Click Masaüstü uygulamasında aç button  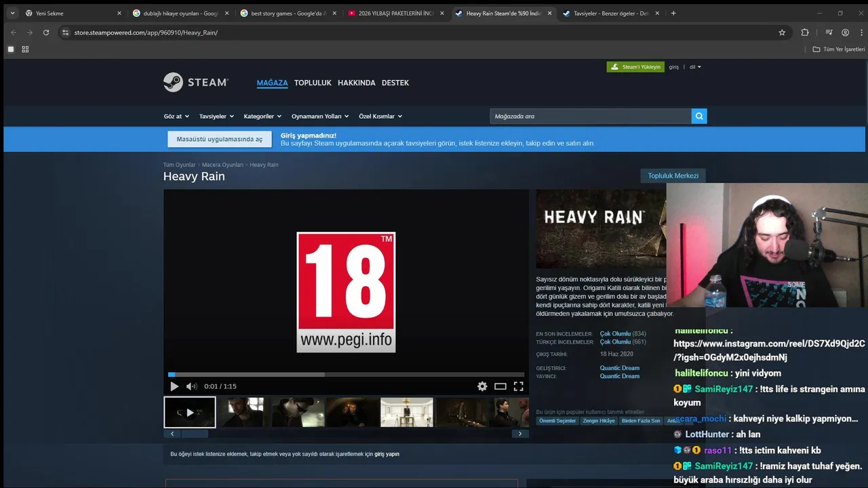[220, 139]
